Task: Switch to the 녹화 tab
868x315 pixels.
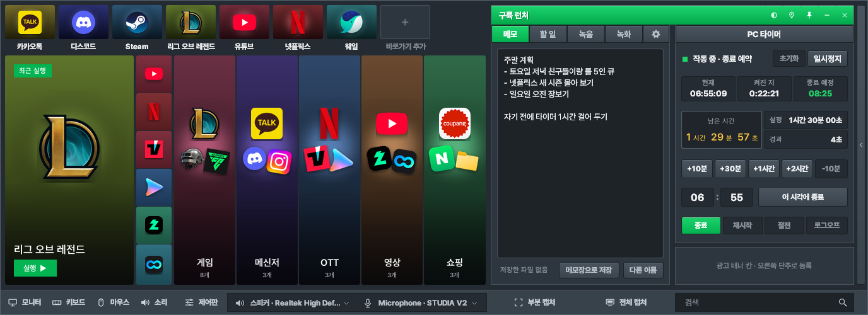Action: click(624, 34)
